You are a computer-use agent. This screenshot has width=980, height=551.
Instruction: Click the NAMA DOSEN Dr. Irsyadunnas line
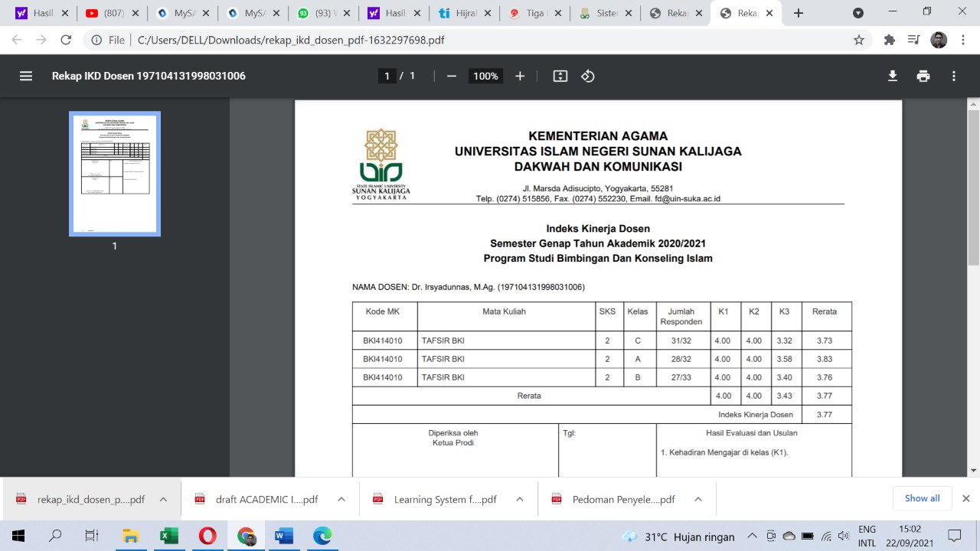(469, 287)
